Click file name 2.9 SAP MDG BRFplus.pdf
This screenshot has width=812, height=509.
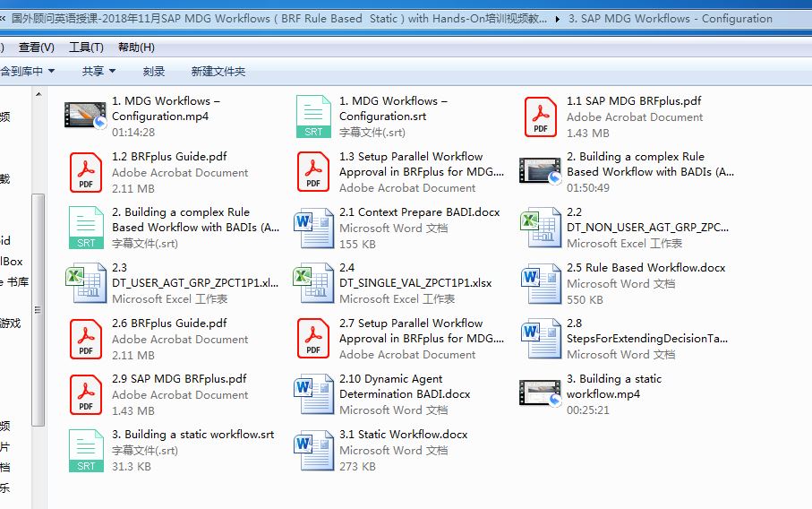point(179,378)
